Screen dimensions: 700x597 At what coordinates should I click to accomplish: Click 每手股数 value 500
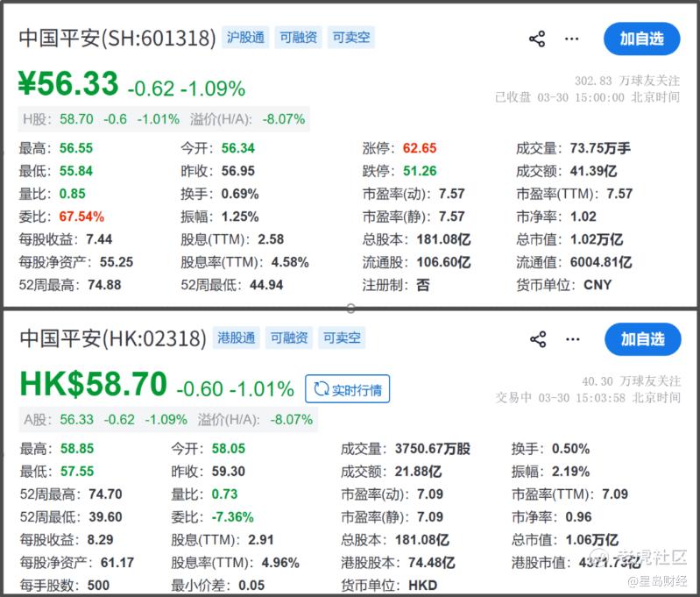[x=98, y=586]
